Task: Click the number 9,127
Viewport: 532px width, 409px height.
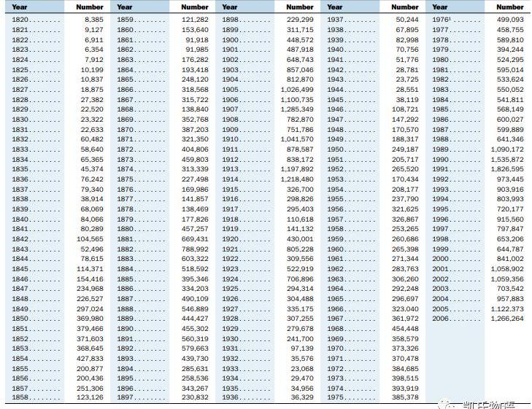Action: click(x=94, y=30)
